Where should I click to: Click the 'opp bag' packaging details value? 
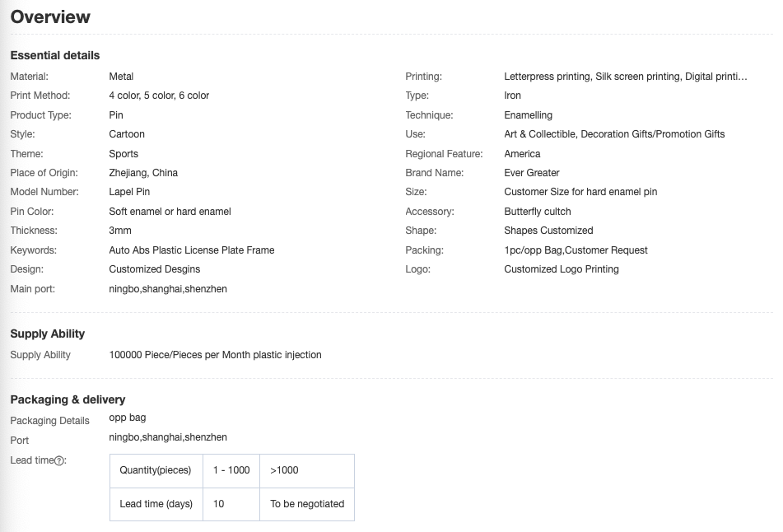128,418
